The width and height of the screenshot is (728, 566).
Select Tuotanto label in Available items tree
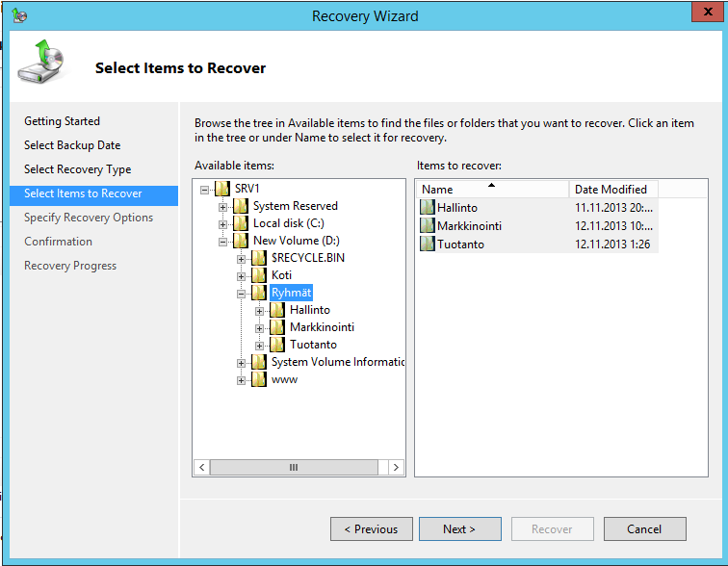tap(313, 345)
